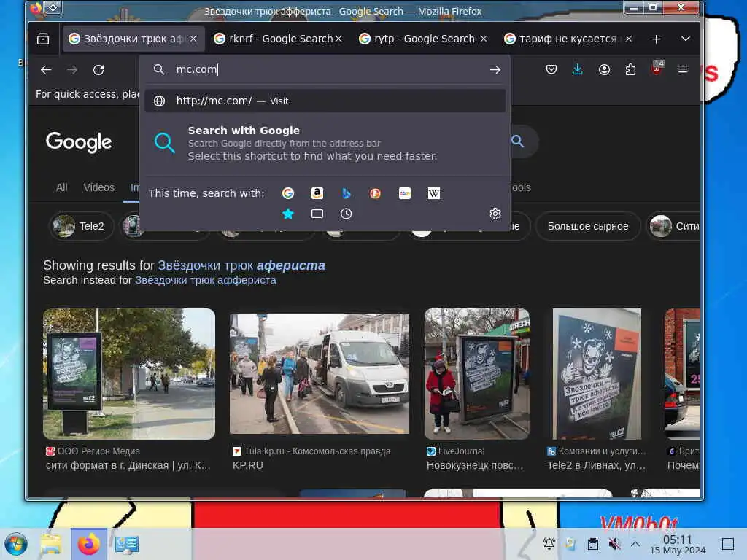Open the Tula.kp.ru minibus image thumbnail
Screen dimensions: 747x560
(x=320, y=374)
